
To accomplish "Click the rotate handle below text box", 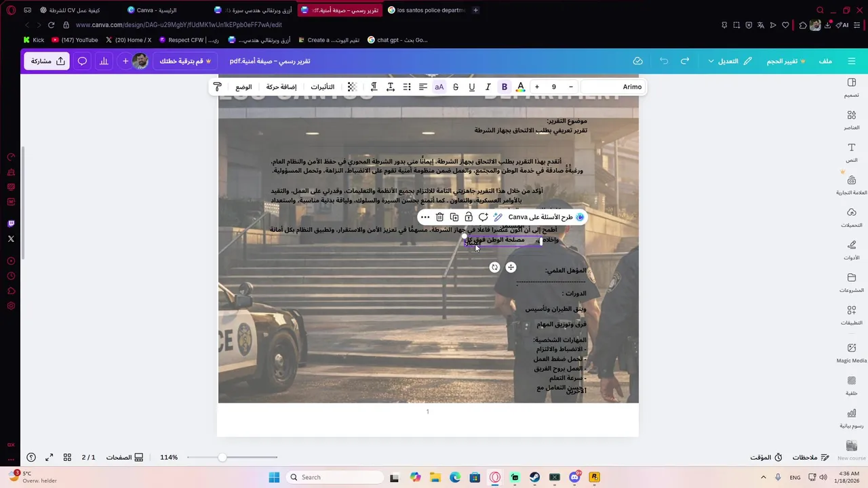I will click(x=494, y=267).
